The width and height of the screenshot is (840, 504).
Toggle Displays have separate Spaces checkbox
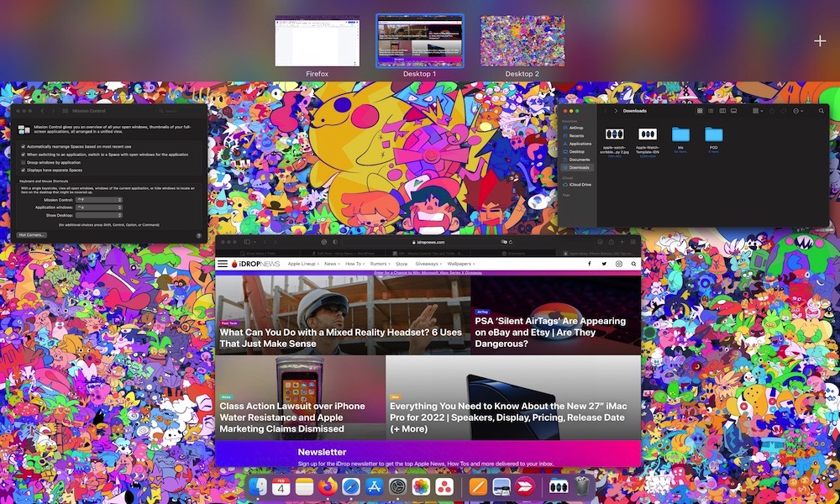point(23,170)
